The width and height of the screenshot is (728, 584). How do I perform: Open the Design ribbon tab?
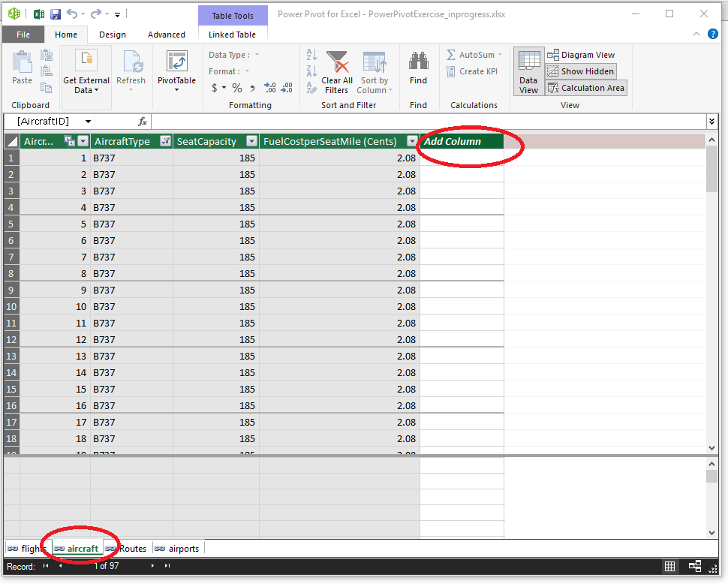[113, 35]
